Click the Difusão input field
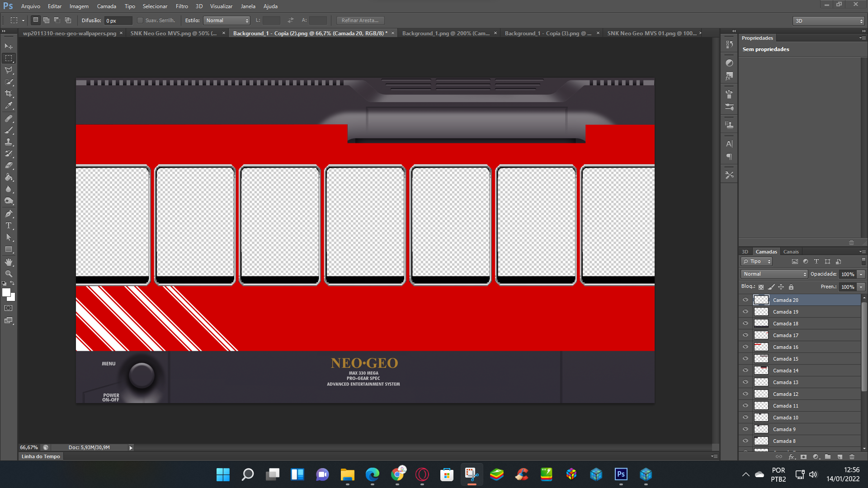Image resolution: width=868 pixels, height=488 pixels. (x=118, y=21)
